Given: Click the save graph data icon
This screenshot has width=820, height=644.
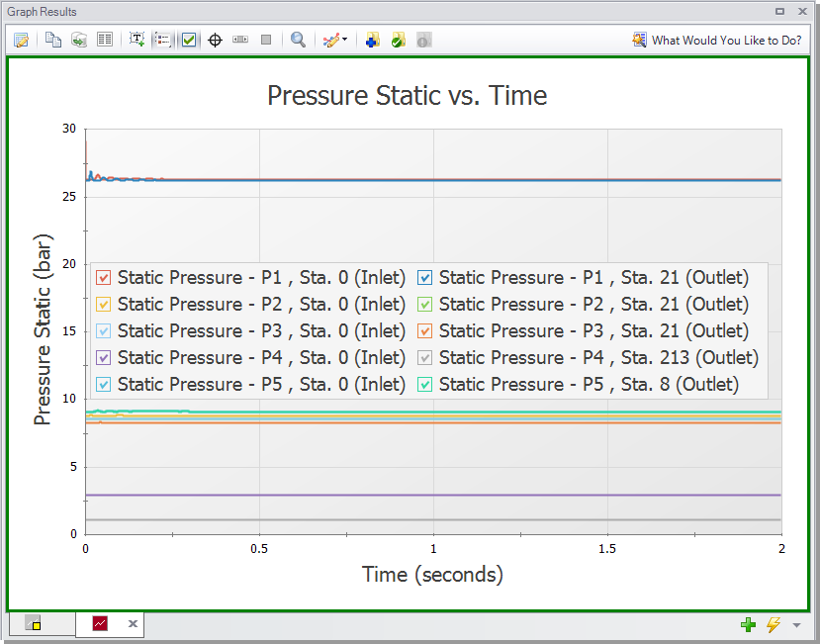Looking at the screenshot, I should click(79, 40).
